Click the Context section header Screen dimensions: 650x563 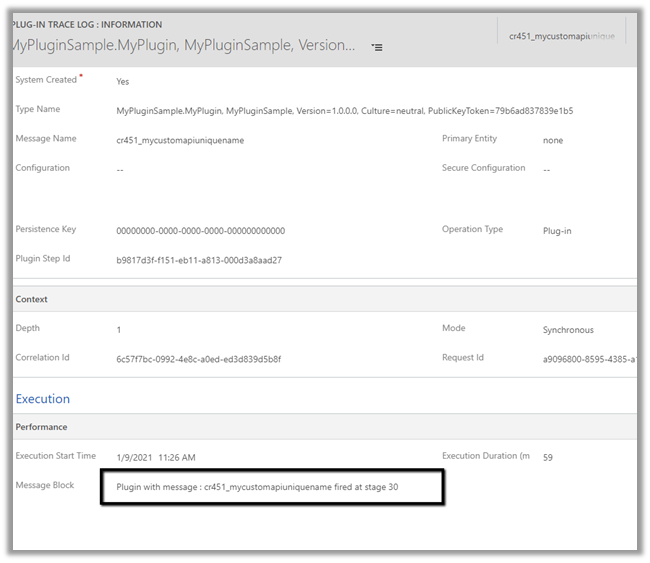[x=32, y=299]
